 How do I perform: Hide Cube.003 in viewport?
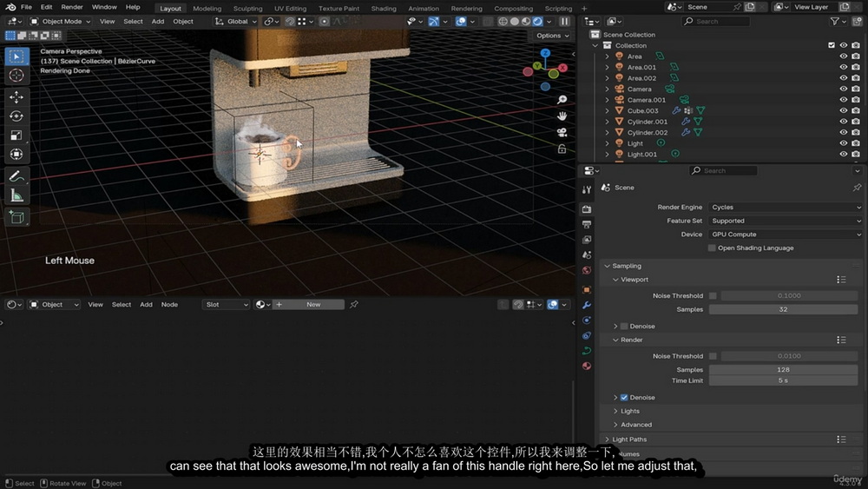843,111
